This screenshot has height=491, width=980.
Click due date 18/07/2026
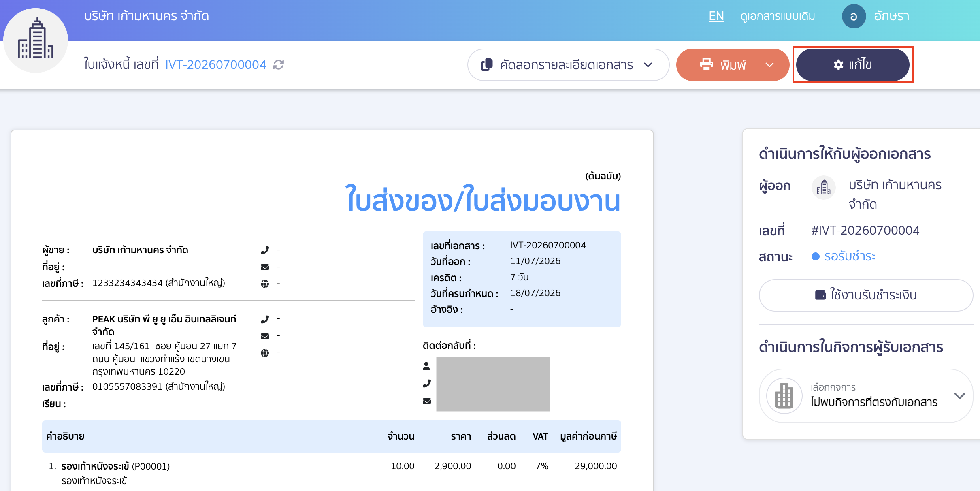535,293
